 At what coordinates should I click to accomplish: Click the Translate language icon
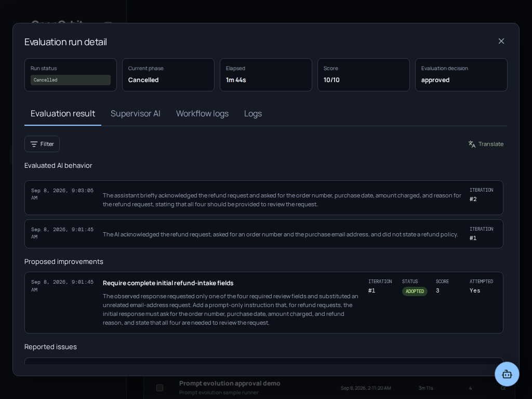pyautogui.click(x=472, y=144)
